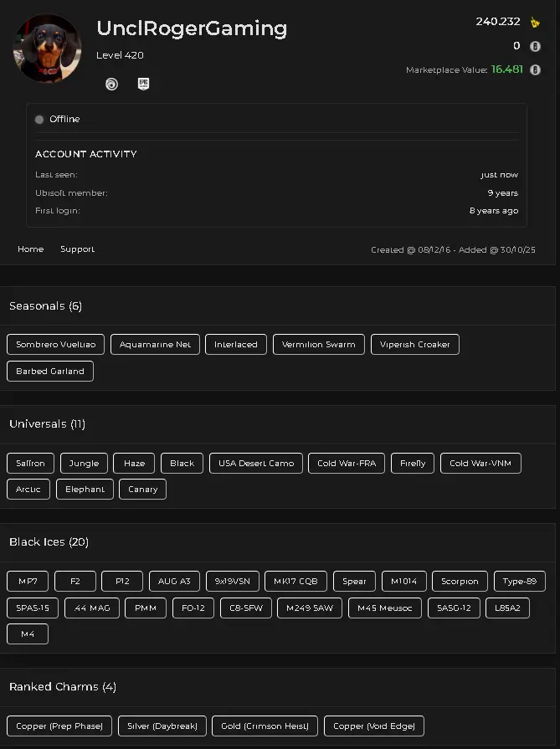Screen dimensions: 560x749
Task: Click the Marketplace Value 16.481 amount
Action: (x=507, y=69)
